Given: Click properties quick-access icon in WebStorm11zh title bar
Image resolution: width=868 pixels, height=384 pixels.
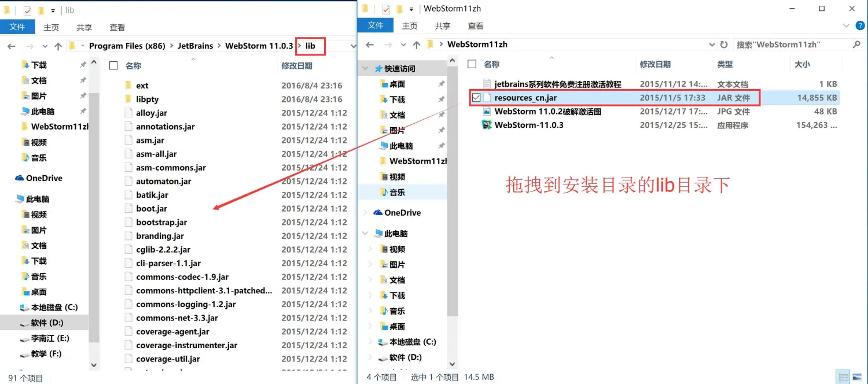Looking at the screenshot, I should coord(386,9).
